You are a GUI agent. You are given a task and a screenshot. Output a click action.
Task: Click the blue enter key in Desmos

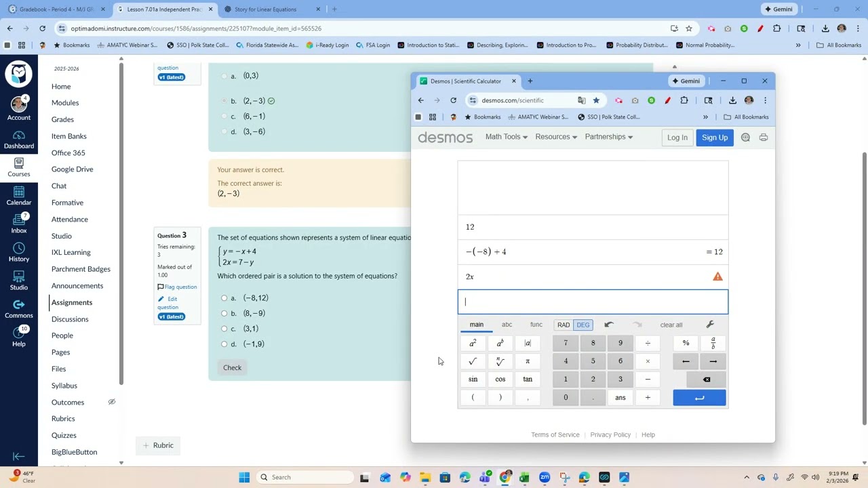(700, 398)
